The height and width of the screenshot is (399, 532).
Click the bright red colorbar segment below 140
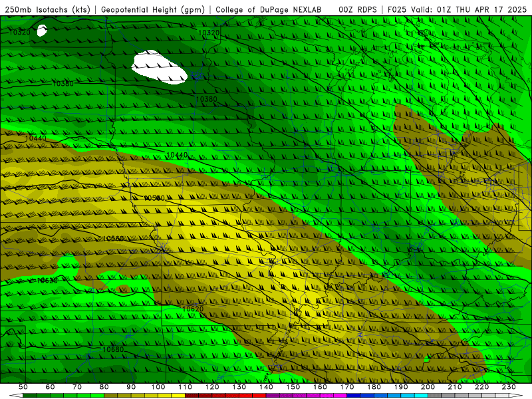tap(259, 396)
